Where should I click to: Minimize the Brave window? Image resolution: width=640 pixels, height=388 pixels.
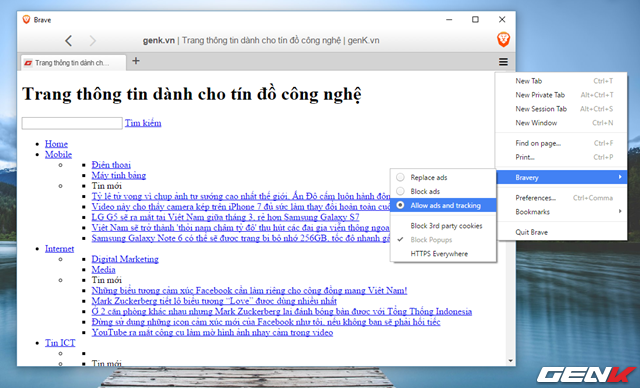pos(449,20)
